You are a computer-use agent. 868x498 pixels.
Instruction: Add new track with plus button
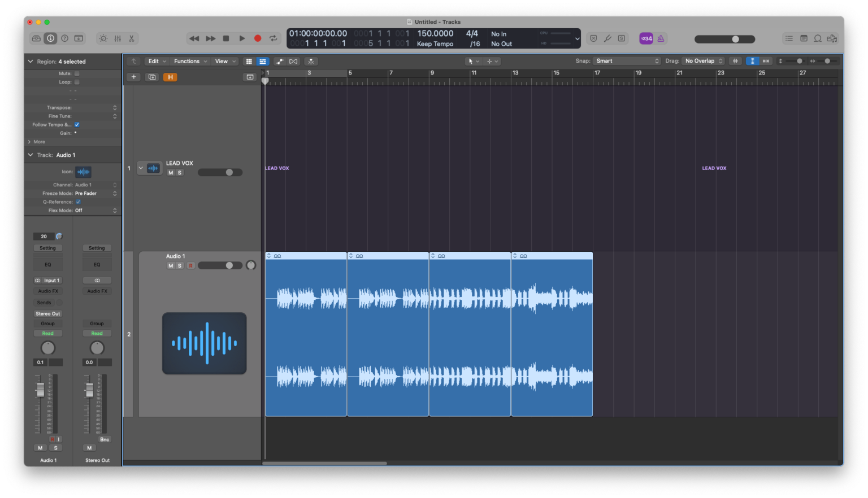point(133,77)
